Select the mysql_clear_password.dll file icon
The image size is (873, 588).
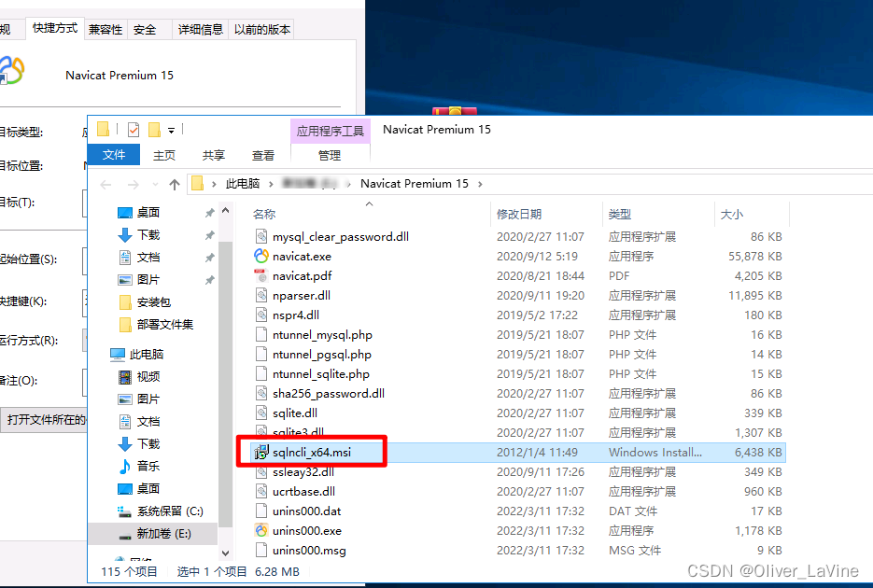click(x=261, y=236)
